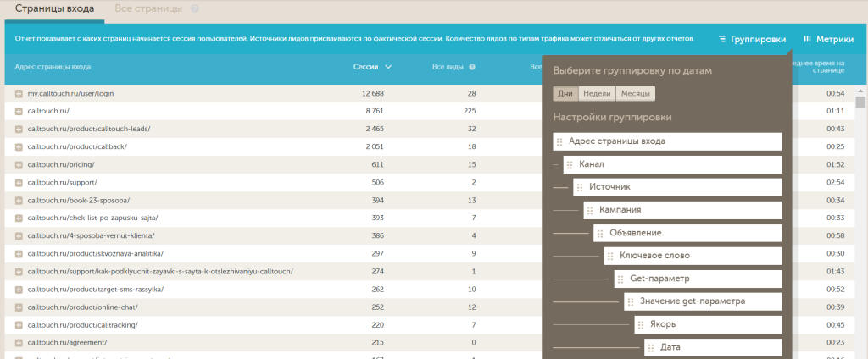The image size is (868, 359).
Task: Open the Страницы входа tab
Action: click(55, 8)
